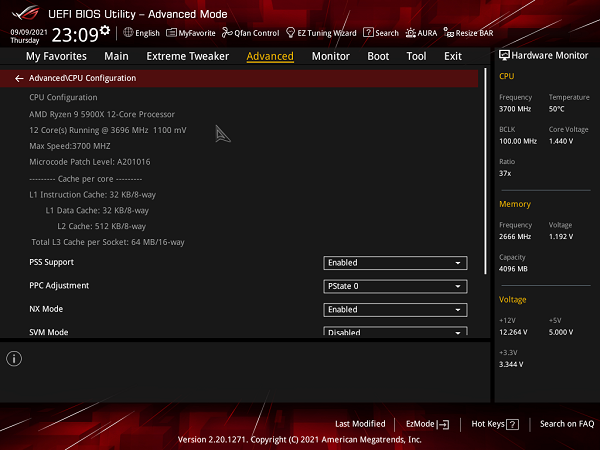The height and width of the screenshot is (450, 600).
Task: Click the Search question-mark icon
Action: coord(368,33)
